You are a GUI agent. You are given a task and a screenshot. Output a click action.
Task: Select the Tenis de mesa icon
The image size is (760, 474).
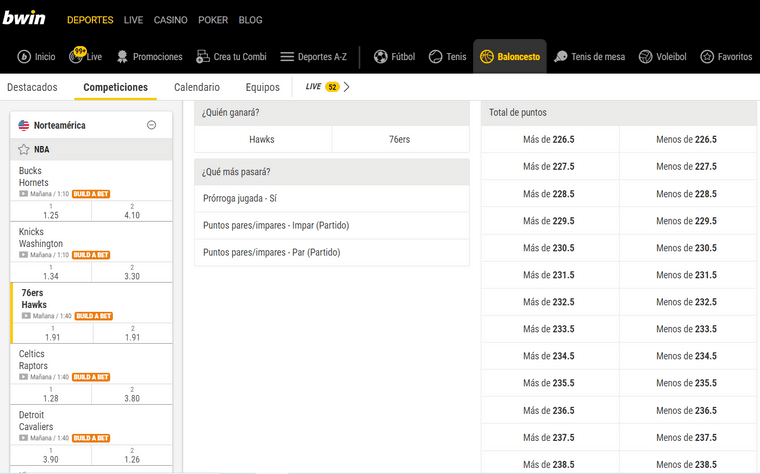pos(561,57)
